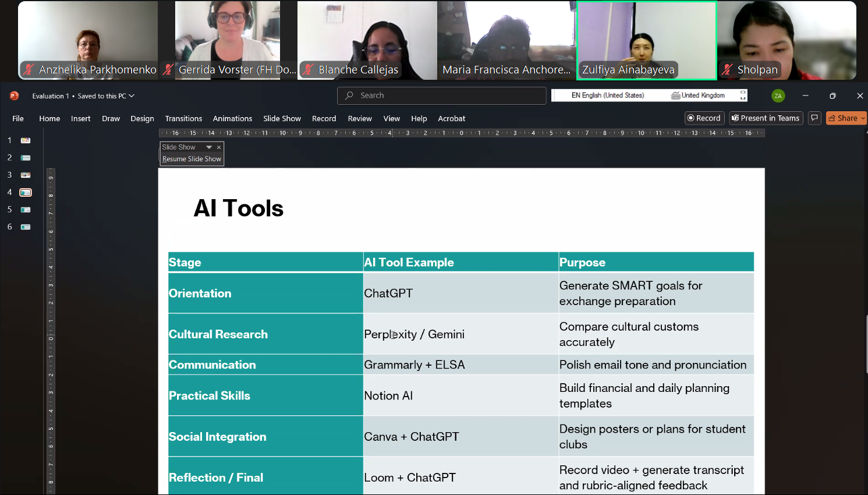Click Resume Slide Show
This screenshot has width=868, height=495.
tap(192, 159)
